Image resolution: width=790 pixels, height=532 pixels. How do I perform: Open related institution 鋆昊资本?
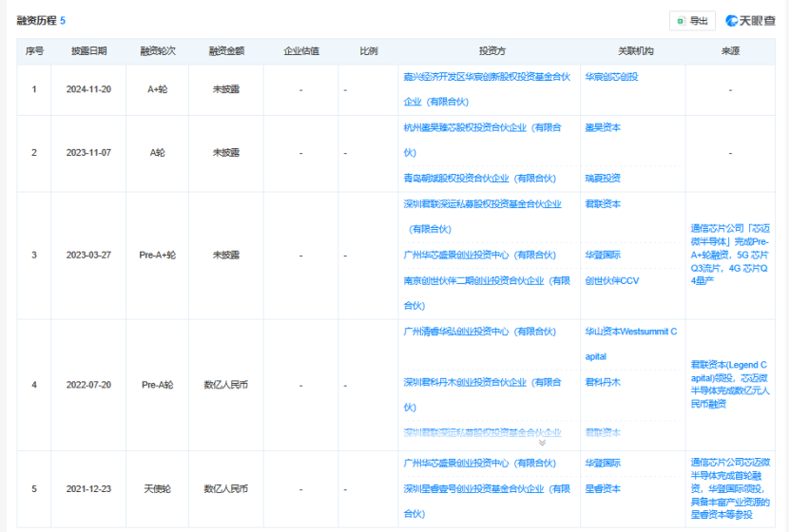pyautogui.click(x=603, y=127)
